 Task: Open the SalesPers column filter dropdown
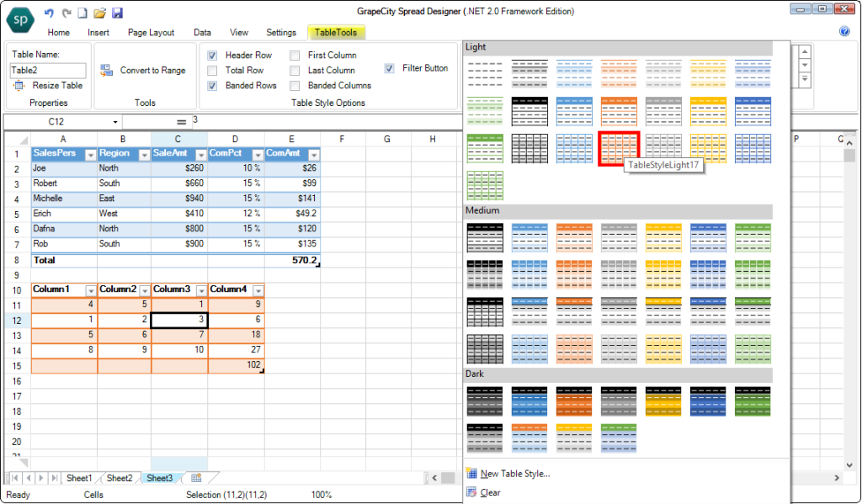(91, 156)
